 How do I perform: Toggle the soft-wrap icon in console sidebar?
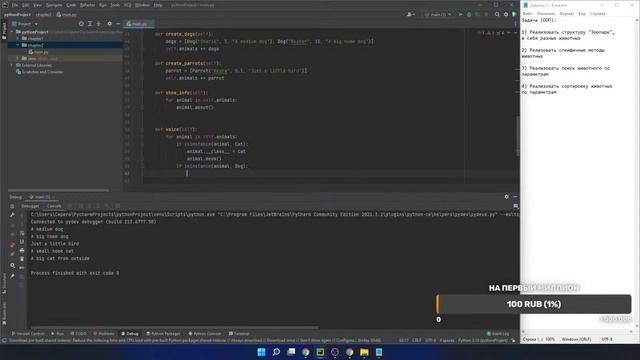pyautogui.click(x=22, y=233)
